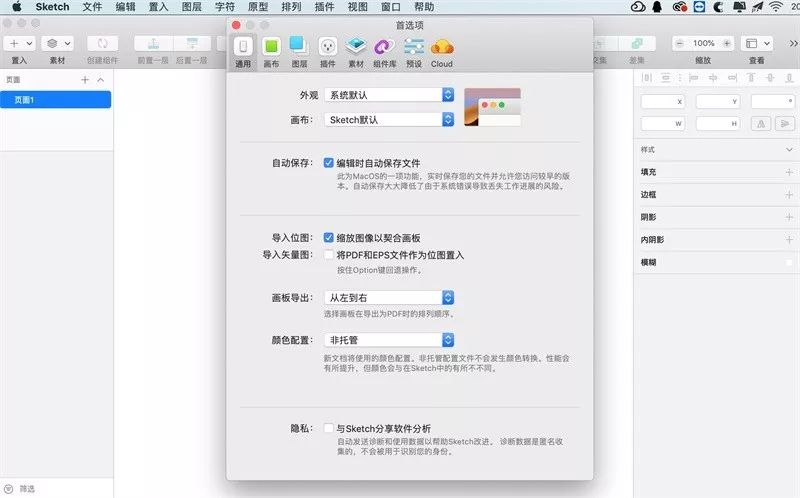Open the 插件 (Plugins) menu in menu bar

324,7
